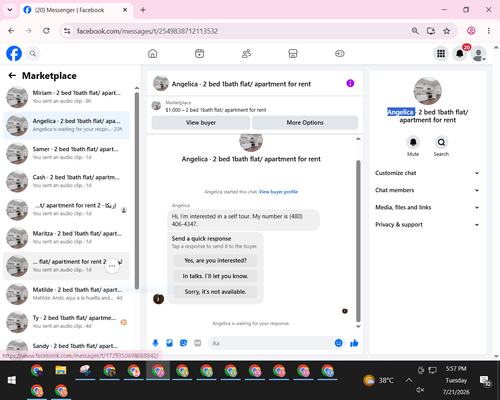Image resolution: width=500 pixels, height=400 pixels.
Task: Click More Options button
Action: tap(305, 122)
